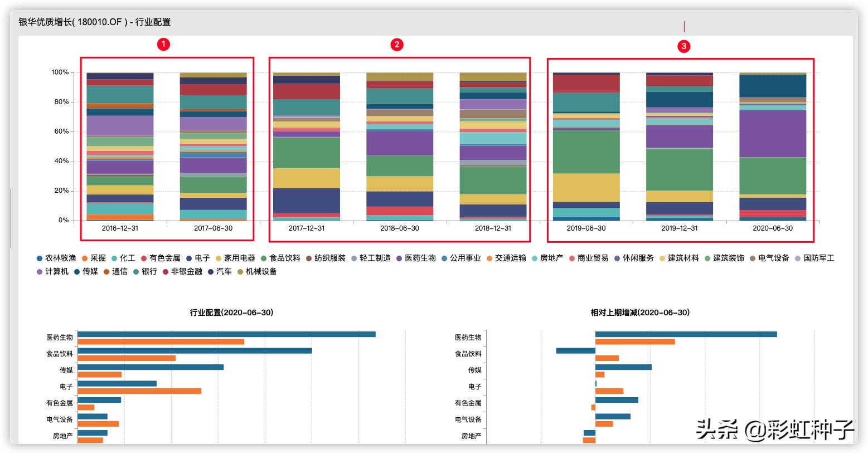The width and height of the screenshot is (868, 454).
Task: Click the 相对上期增减(2020-06-30) chart title
Action: coord(640,313)
